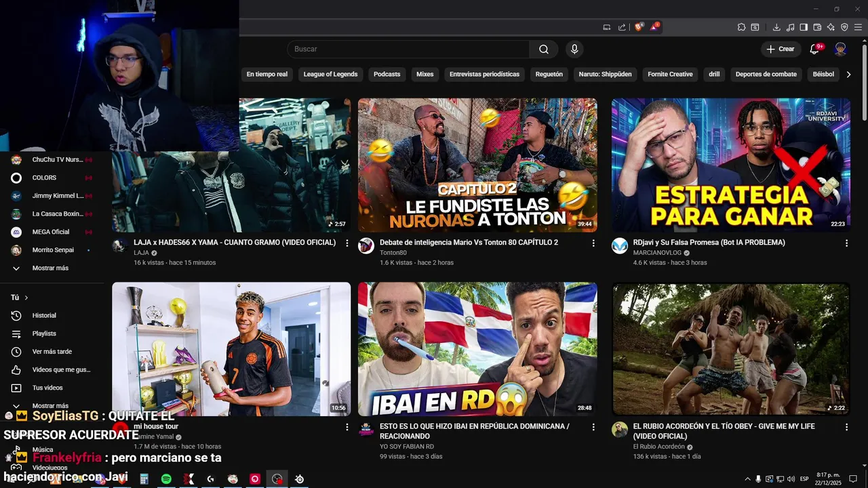Open more options for IBAI EN RD video

(x=593, y=427)
